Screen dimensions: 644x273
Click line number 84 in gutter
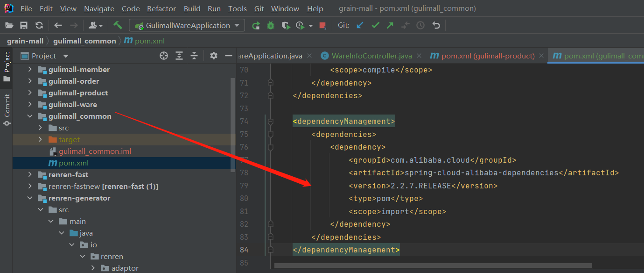pyautogui.click(x=244, y=250)
